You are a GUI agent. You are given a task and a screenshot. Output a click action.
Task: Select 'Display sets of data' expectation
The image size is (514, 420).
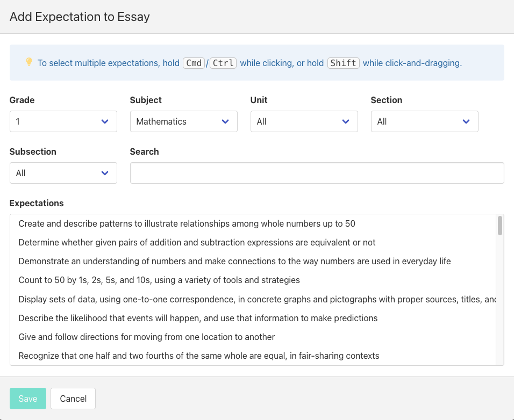[x=253, y=299]
